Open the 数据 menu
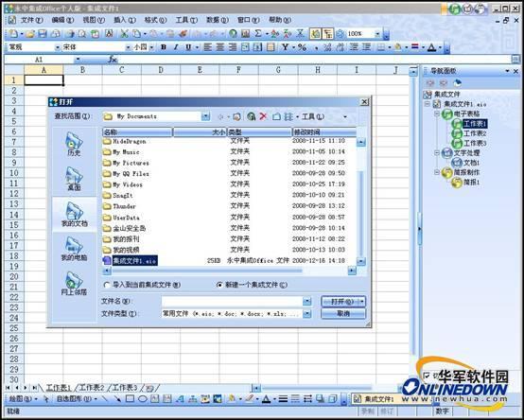This screenshot has height=420, width=524. click(218, 20)
